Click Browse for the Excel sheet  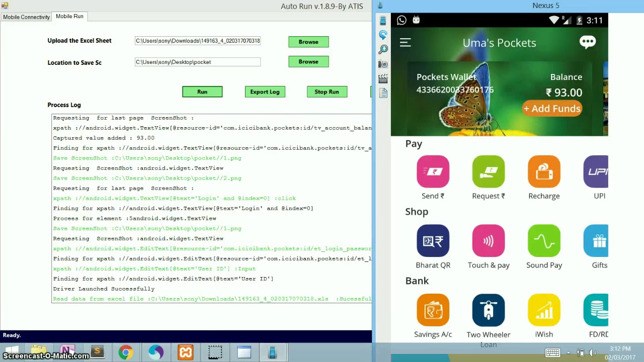click(308, 42)
